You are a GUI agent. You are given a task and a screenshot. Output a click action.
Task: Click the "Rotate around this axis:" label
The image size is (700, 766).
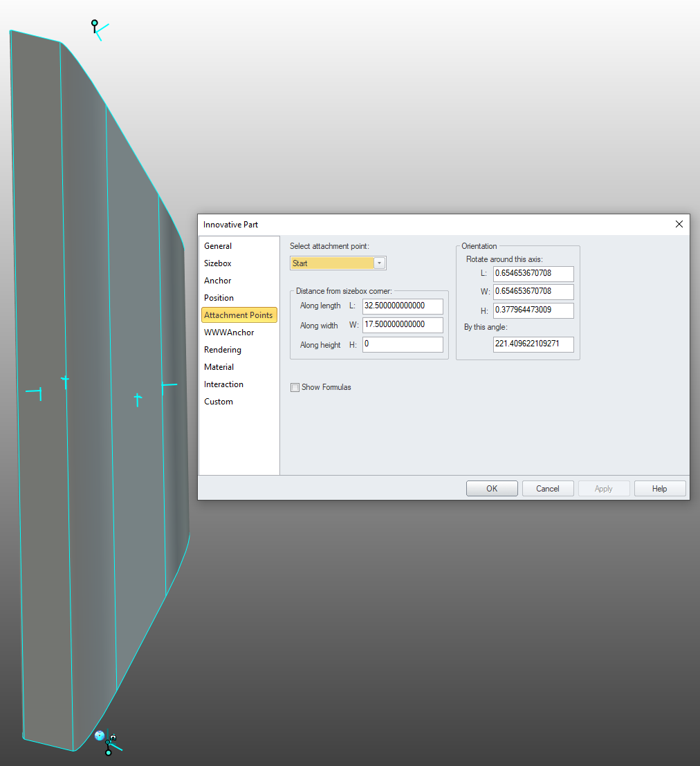coord(504,259)
